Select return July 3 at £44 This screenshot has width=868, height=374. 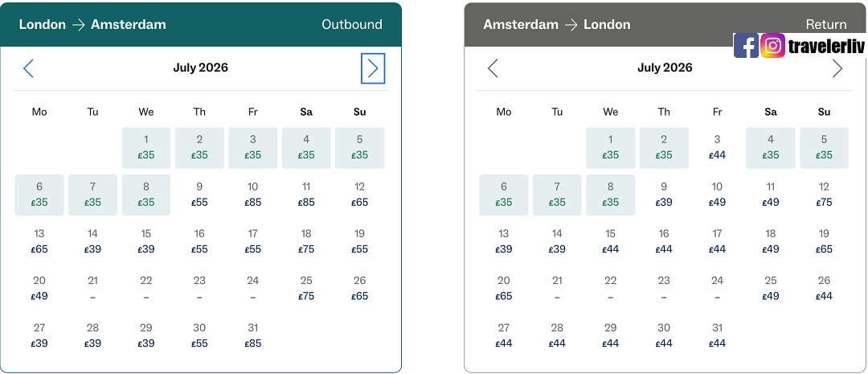pyautogui.click(x=717, y=147)
